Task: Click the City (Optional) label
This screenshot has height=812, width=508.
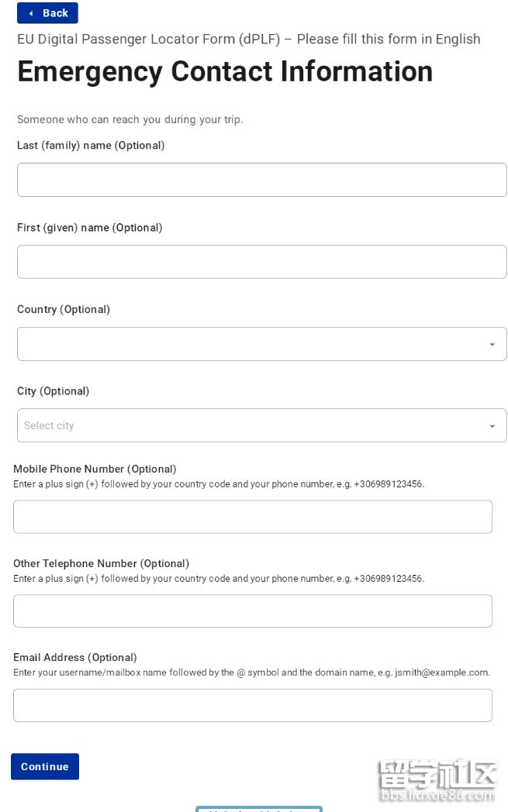Action: pos(53,391)
